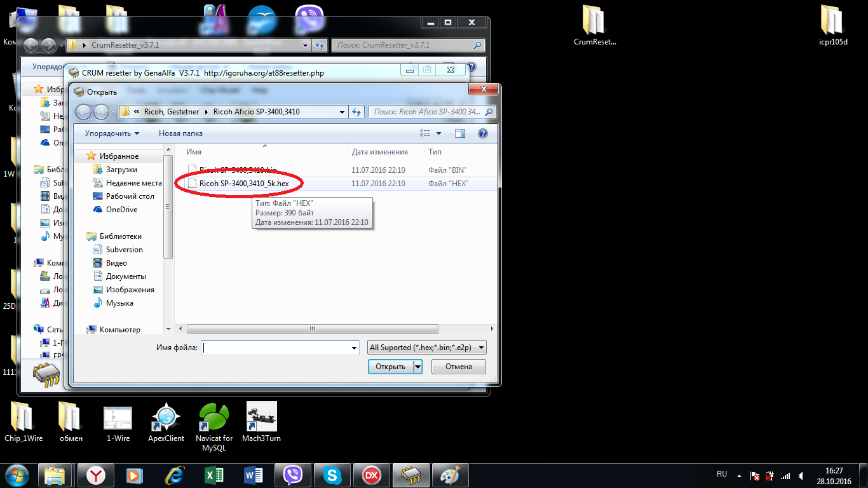
Task: Open the Chip_1Wire desktop folder
Action: 24,422
